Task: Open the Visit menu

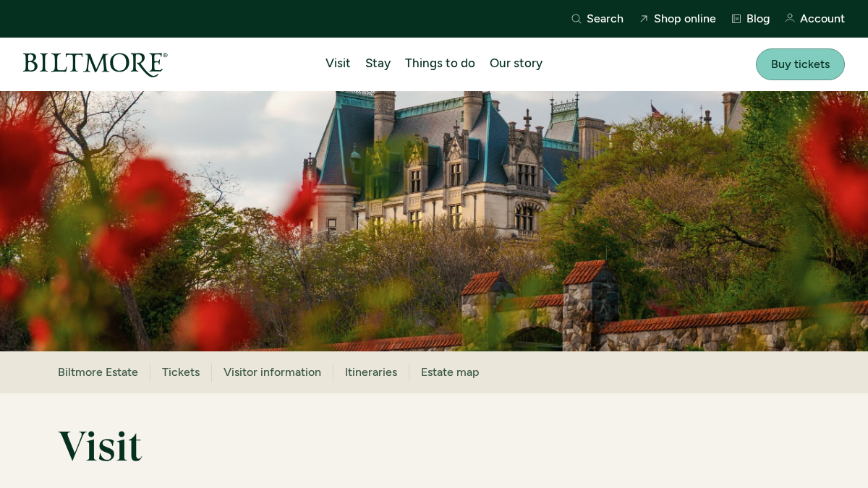Action: (x=338, y=64)
